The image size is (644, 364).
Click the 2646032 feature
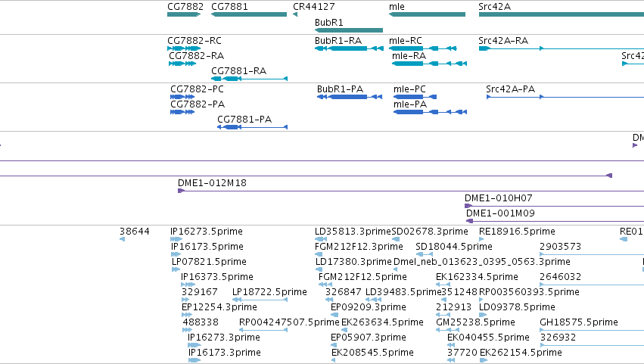592,285
